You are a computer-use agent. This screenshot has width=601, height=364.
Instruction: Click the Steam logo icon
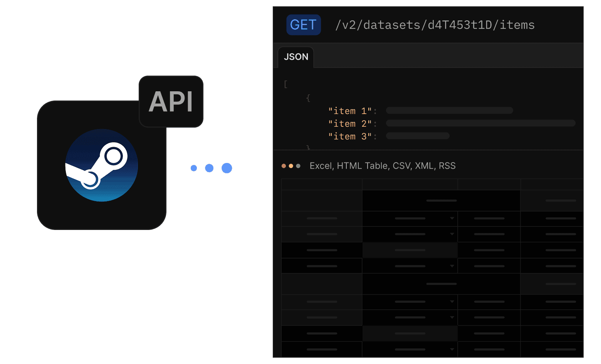[x=102, y=165]
